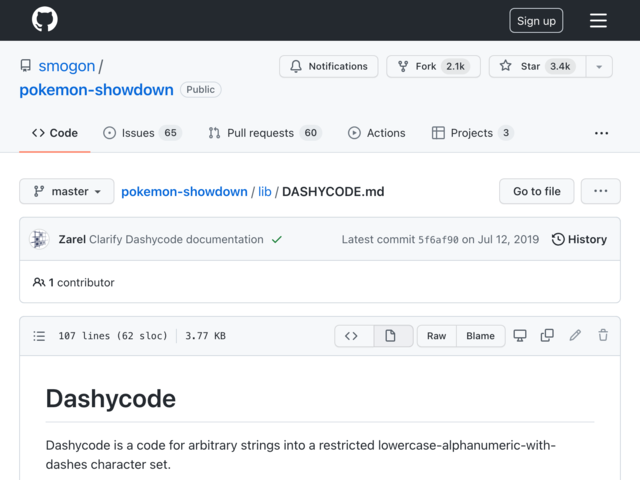The width and height of the screenshot is (640, 480).
Task: Click the GitHub logo icon
Action: (x=44, y=20)
